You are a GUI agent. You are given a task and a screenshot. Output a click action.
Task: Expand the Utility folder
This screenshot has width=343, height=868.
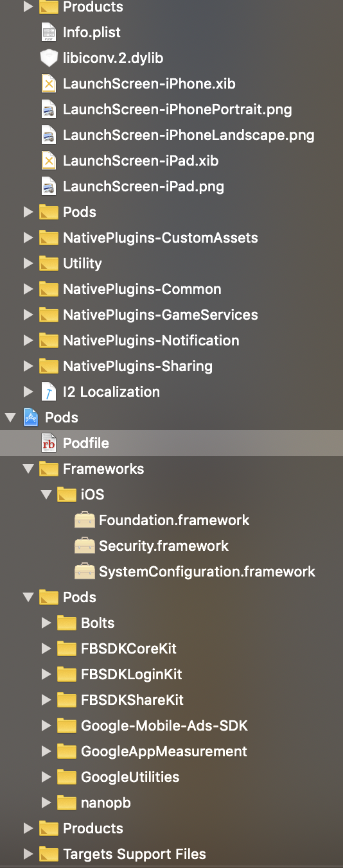point(28,263)
